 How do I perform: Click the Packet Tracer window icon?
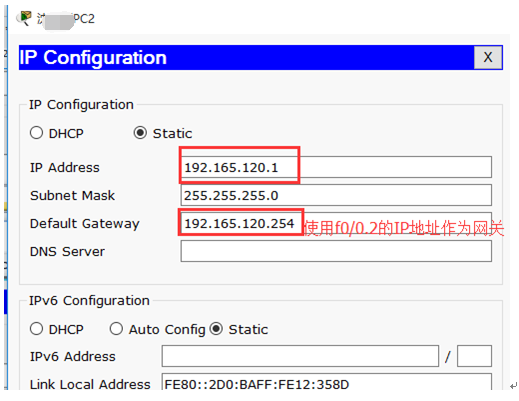click(x=25, y=18)
